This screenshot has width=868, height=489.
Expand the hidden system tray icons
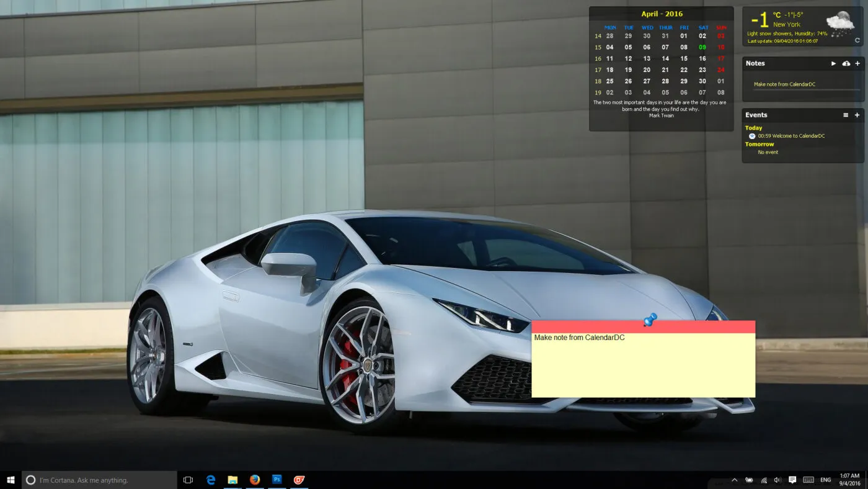tap(735, 480)
